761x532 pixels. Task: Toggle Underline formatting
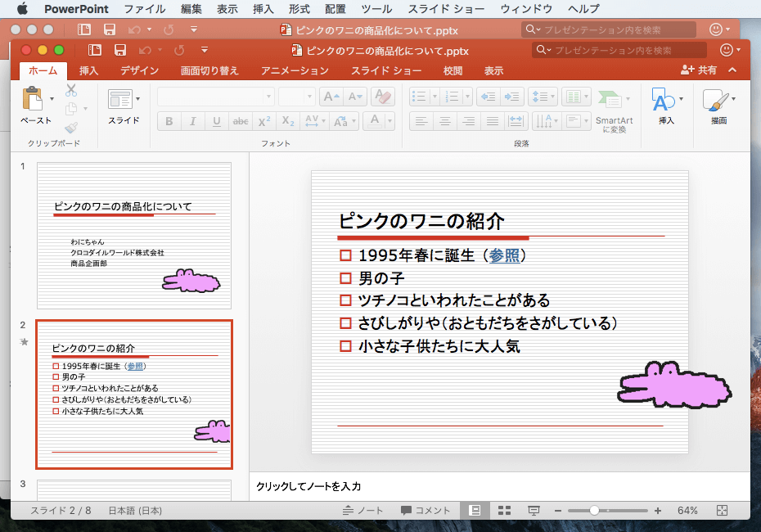[x=217, y=121]
